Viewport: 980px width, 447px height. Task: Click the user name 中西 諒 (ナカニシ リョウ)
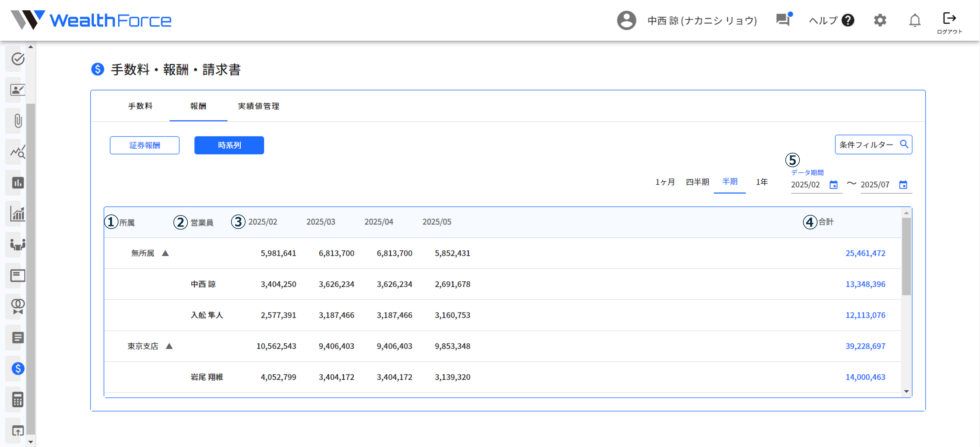coord(702,21)
